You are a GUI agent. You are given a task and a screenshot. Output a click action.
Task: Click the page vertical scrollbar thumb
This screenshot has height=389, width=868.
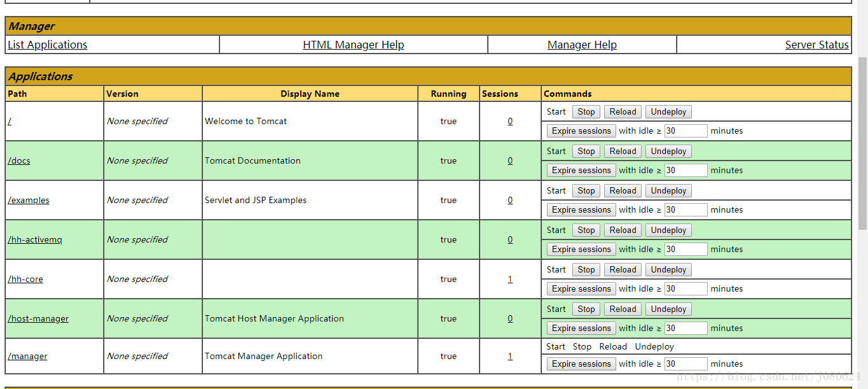click(863, 143)
